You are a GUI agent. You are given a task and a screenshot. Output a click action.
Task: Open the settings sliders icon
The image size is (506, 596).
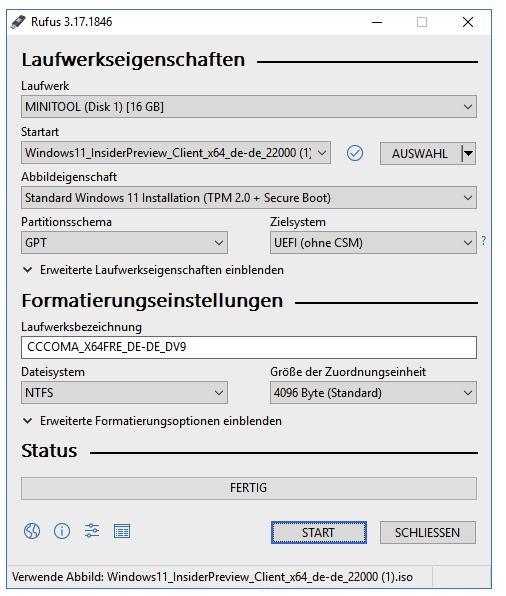92,531
